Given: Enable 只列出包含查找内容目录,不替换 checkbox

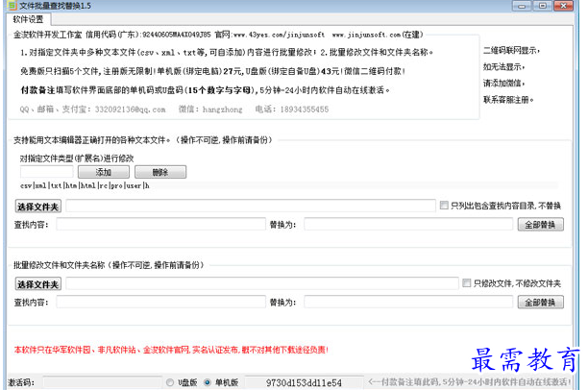Looking at the screenshot, I should pos(444,206).
